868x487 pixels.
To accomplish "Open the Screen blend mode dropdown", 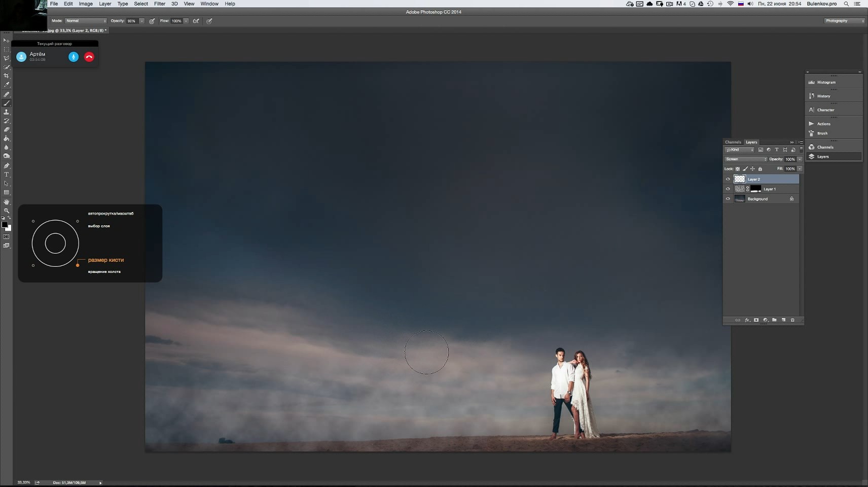I will coord(746,159).
